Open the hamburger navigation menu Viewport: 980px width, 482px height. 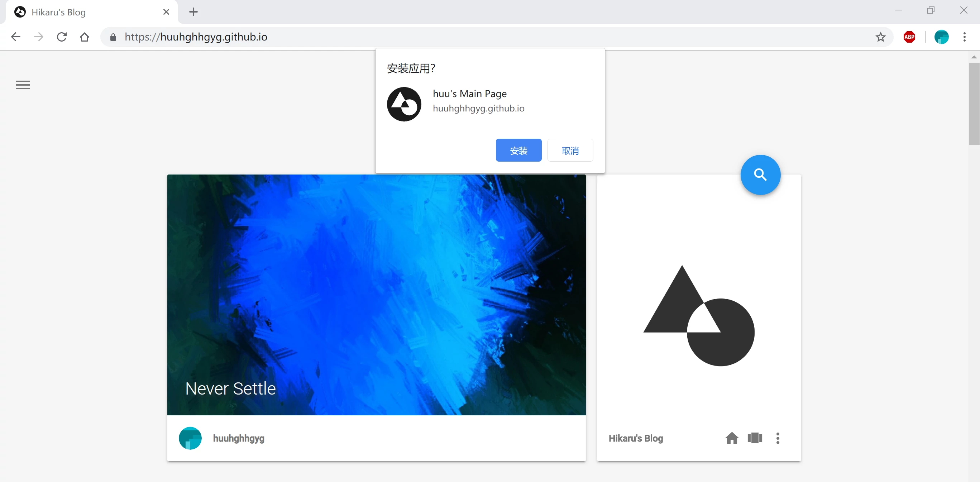pyautogui.click(x=23, y=85)
